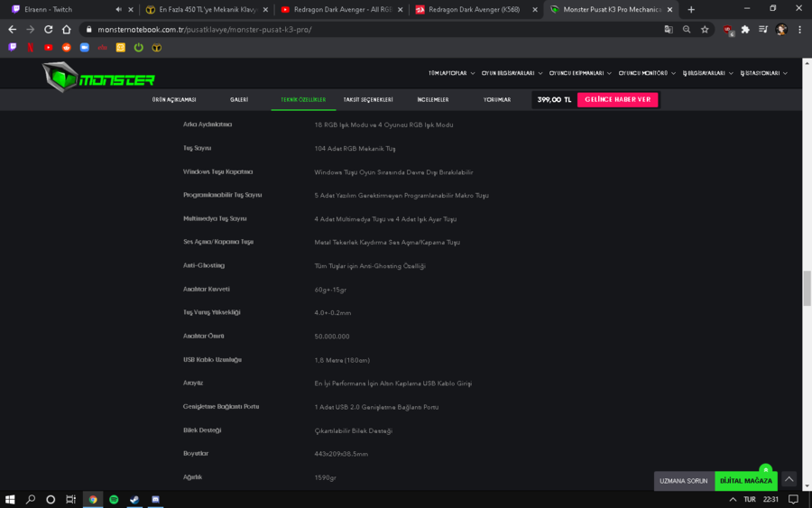Open the Chrome profile avatar
This screenshot has width=812, height=508.
[x=781, y=30]
